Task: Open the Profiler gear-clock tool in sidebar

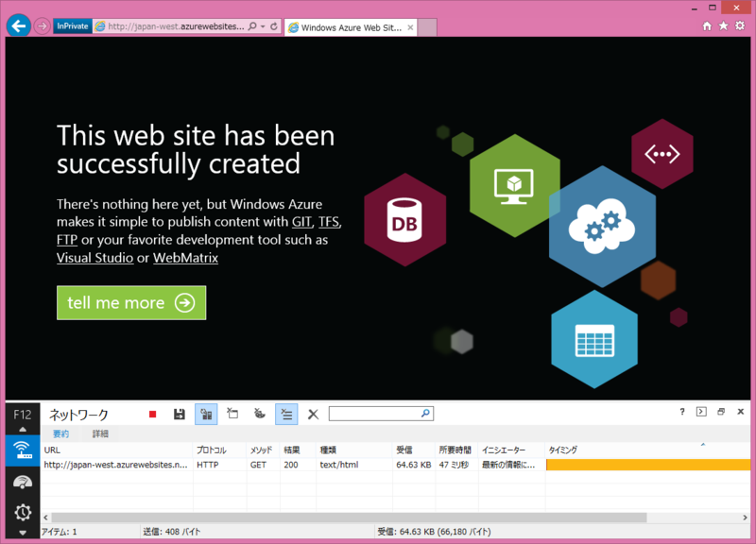Action: coord(23,512)
